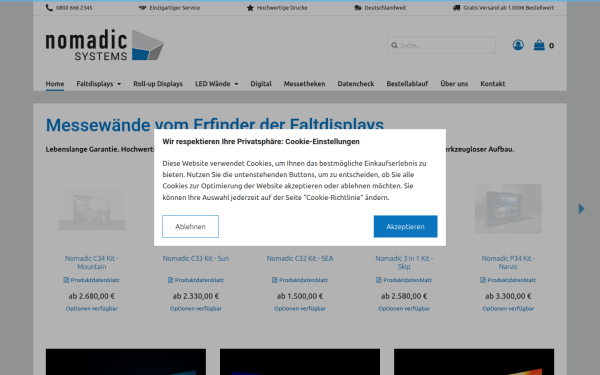Decline cookies with the Ablehnen button
This screenshot has height=375, width=600.
tap(190, 227)
